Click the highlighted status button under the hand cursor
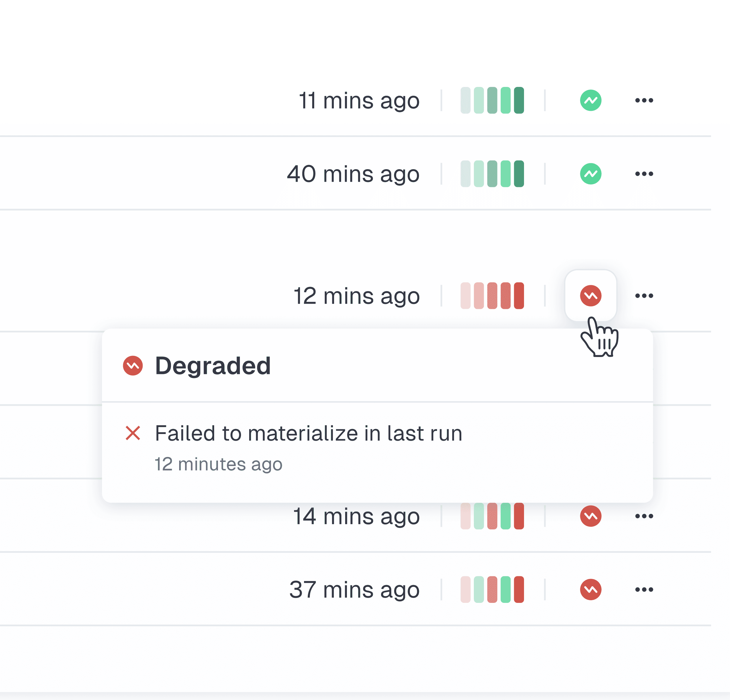 (x=591, y=295)
